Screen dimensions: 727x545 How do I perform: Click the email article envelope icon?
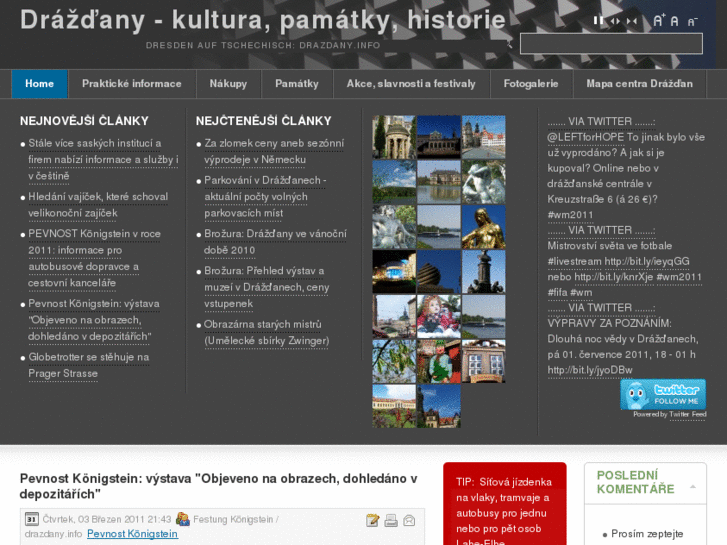click(409, 520)
